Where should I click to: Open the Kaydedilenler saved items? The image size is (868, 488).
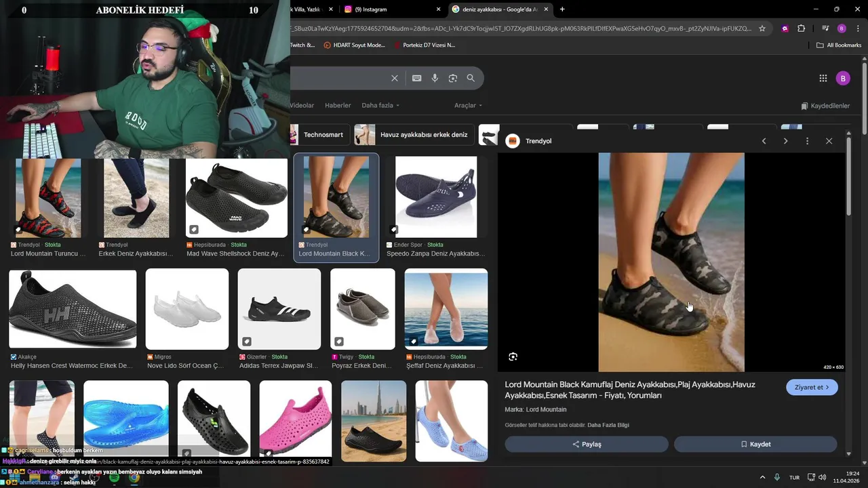click(x=825, y=106)
